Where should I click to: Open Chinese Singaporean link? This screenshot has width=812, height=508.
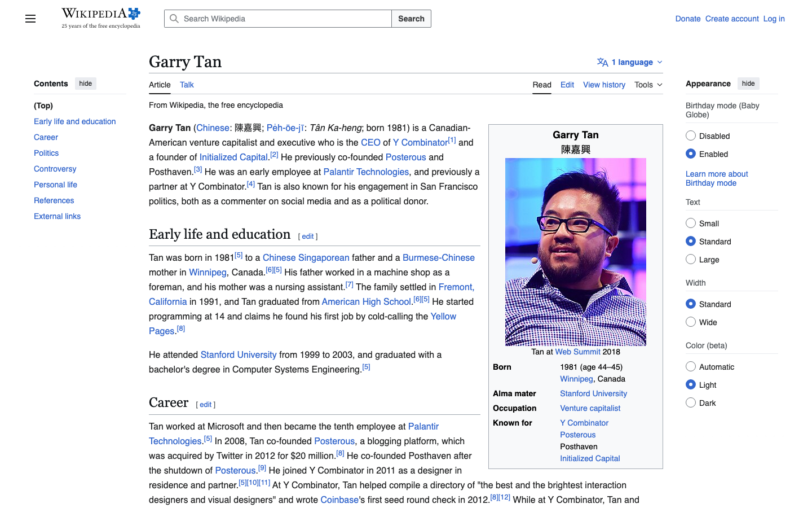[x=306, y=257]
